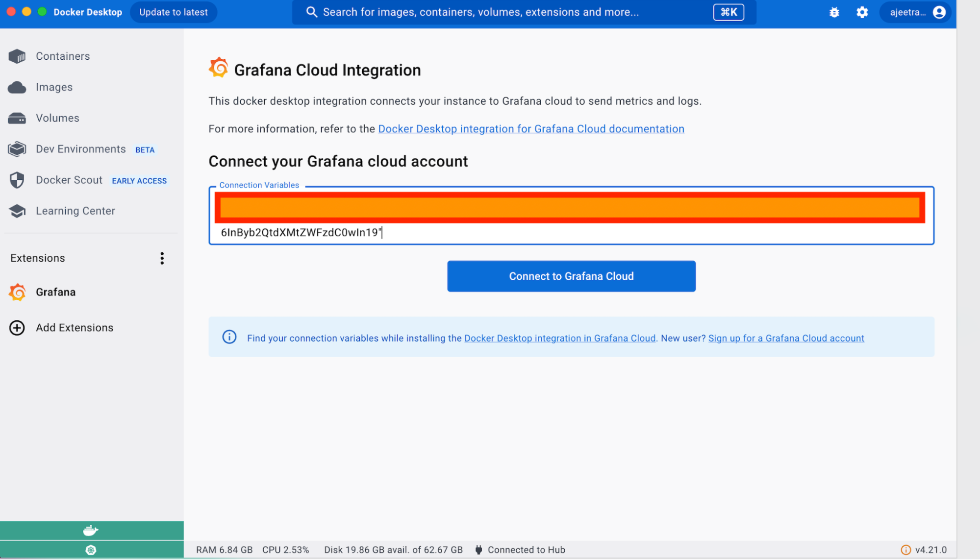Open Add Extensions
This screenshot has width=980, height=560.
(74, 327)
